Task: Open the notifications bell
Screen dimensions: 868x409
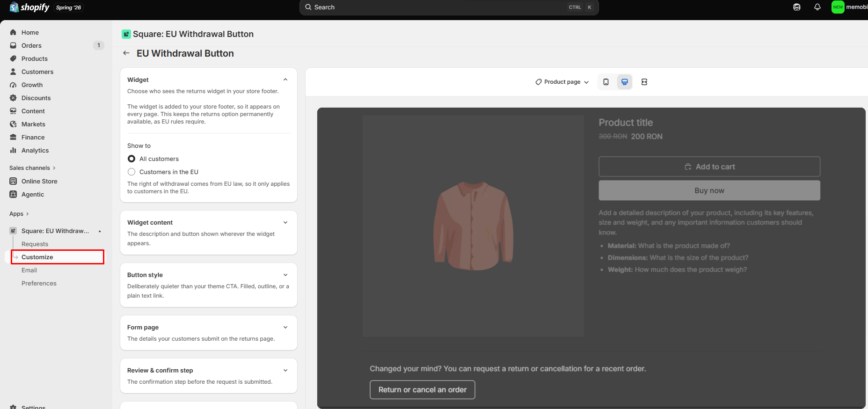Action: pos(817,7)
